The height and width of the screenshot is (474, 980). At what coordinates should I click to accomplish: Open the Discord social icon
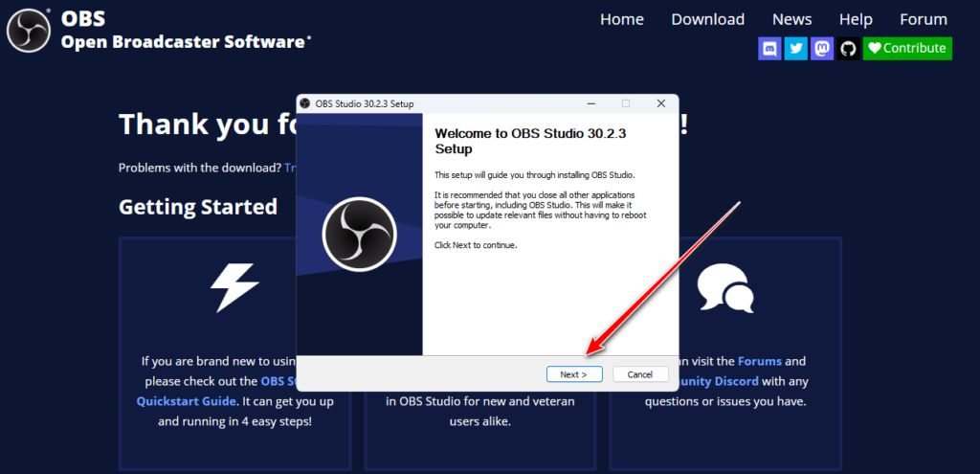click(x=769, y=48)
